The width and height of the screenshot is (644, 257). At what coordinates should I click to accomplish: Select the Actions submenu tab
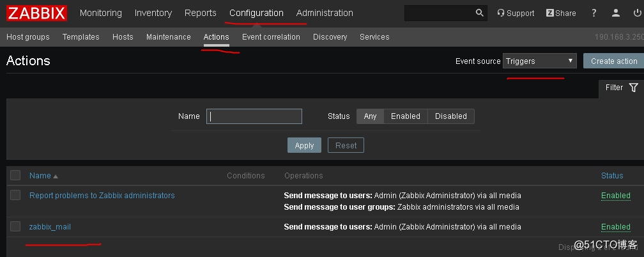pos(217,37)
